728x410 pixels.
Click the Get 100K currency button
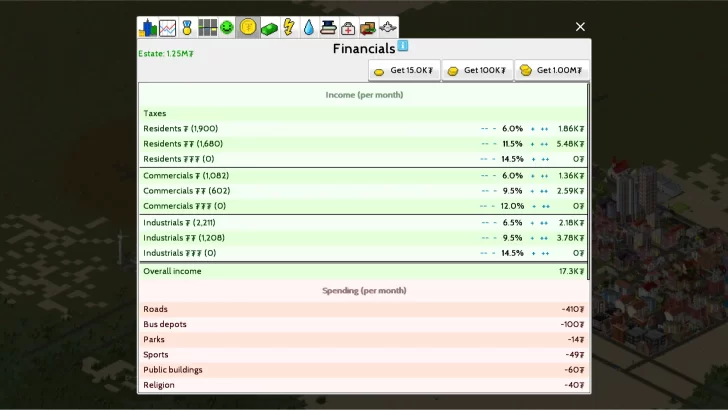(x=477, y=70)
